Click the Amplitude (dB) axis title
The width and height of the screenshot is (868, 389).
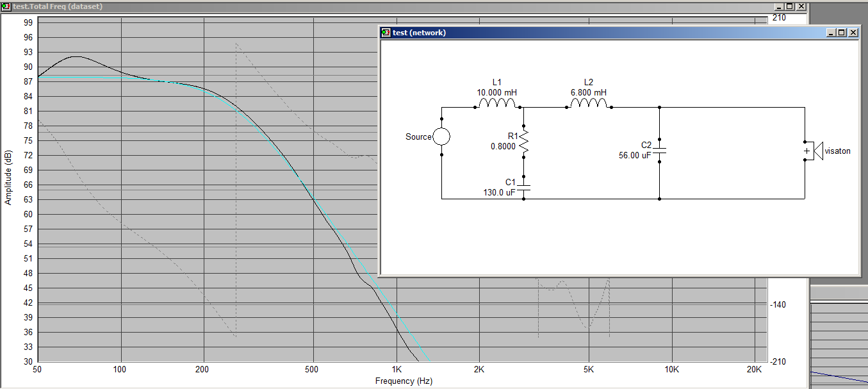8,178
